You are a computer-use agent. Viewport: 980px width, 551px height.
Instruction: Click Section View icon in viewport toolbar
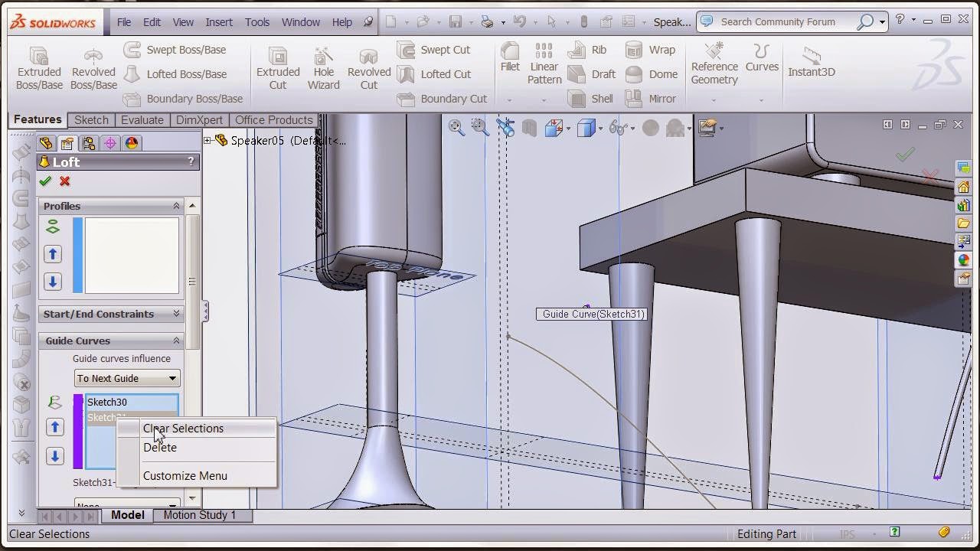click(529, 128)
